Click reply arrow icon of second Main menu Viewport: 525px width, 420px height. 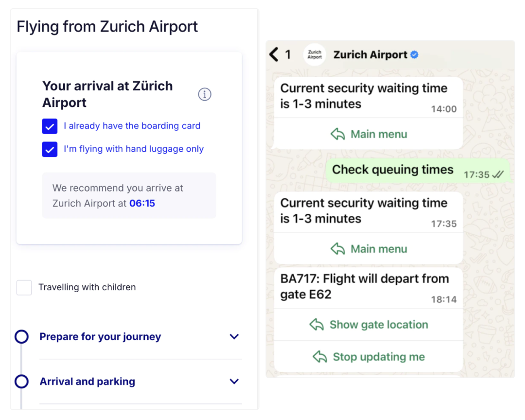pyautogui.click(x=337, y=249)
